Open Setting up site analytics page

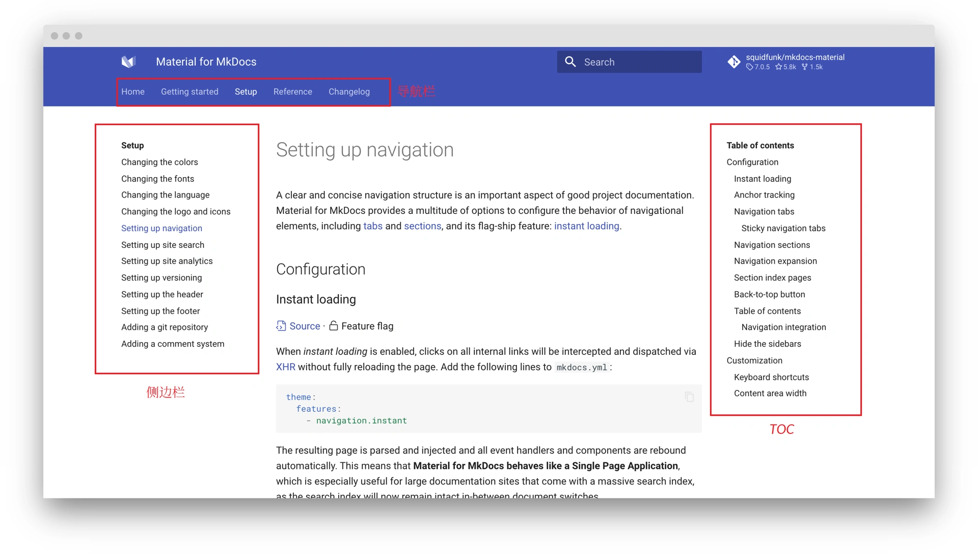[x=167, y=261]
